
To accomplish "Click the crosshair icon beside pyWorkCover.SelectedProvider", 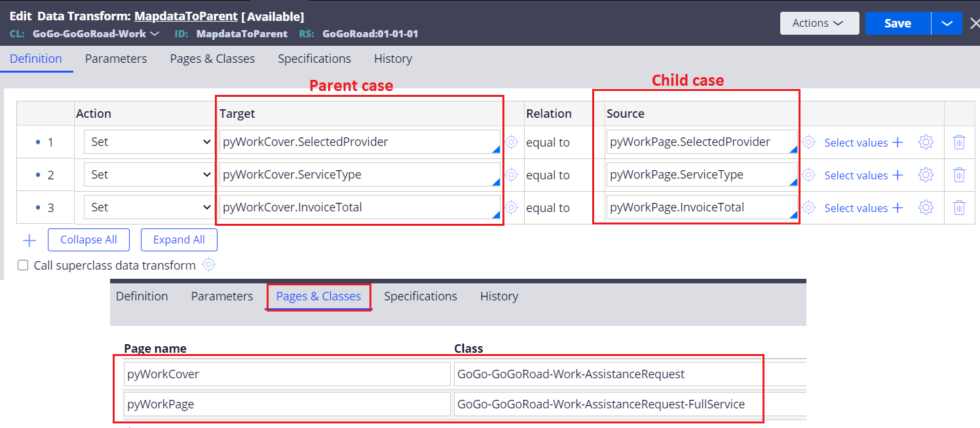I will click(512, 142).
